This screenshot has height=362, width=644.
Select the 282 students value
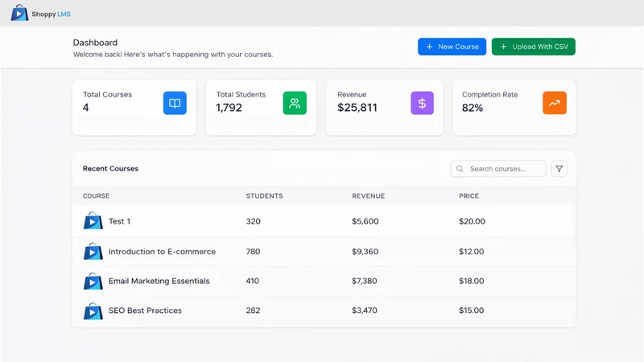[253, 311]
